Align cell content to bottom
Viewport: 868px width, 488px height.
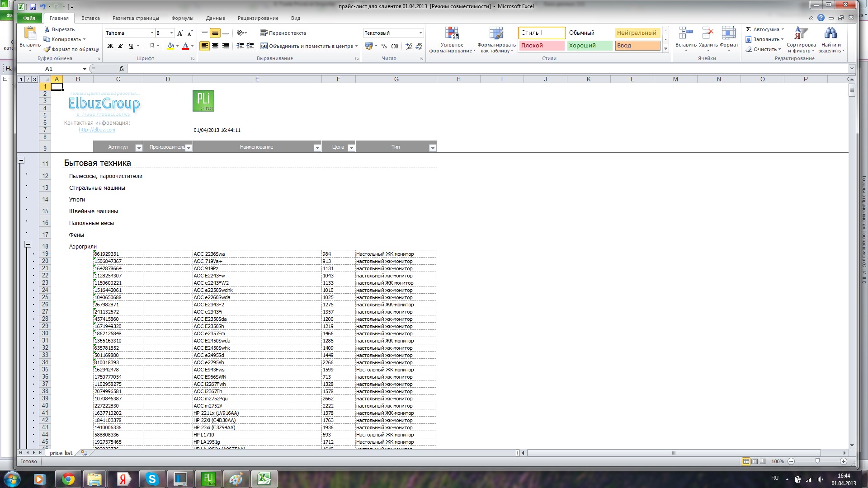(x=226, y=33)
